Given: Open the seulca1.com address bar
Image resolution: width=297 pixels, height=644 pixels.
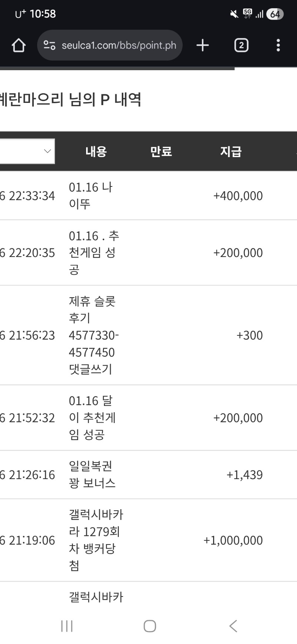Looking at the screenshot, I should point(110,45).
